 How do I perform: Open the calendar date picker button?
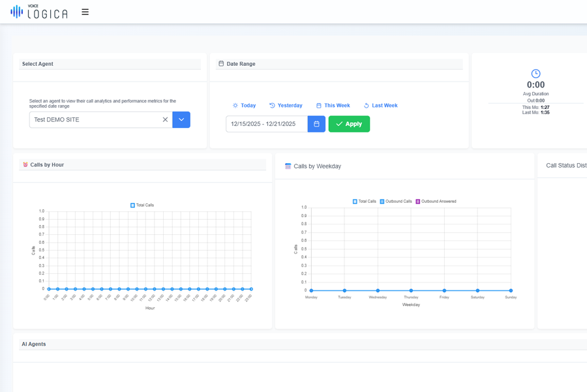[316, 124]
